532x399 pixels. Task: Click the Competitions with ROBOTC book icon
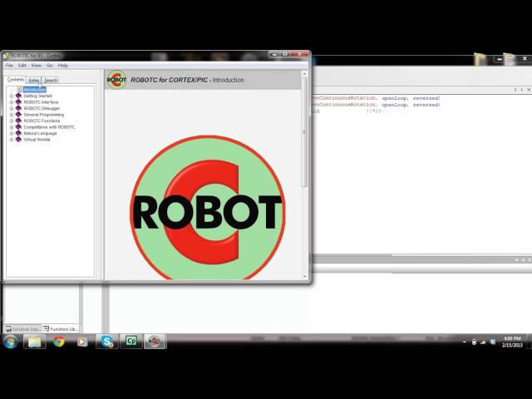tap(18, 127)
